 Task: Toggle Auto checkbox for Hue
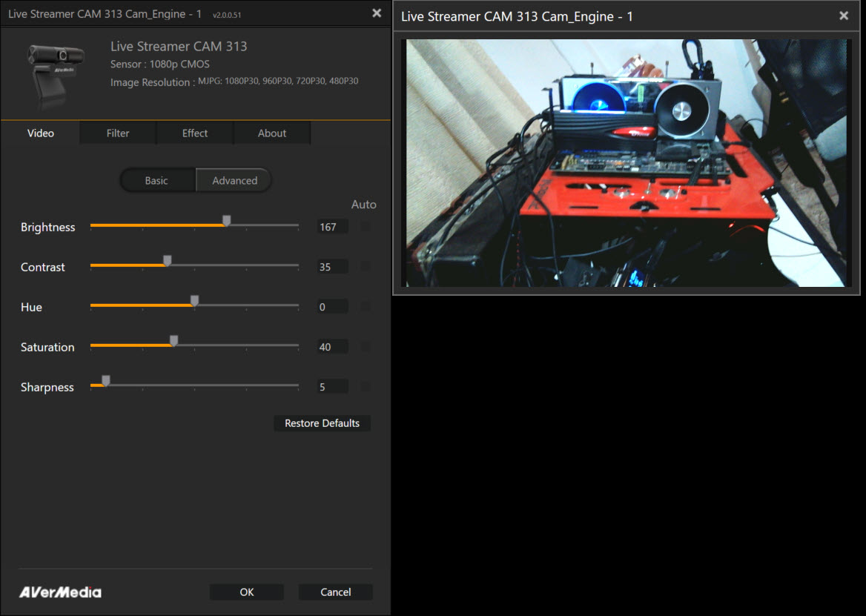point(365,306)
